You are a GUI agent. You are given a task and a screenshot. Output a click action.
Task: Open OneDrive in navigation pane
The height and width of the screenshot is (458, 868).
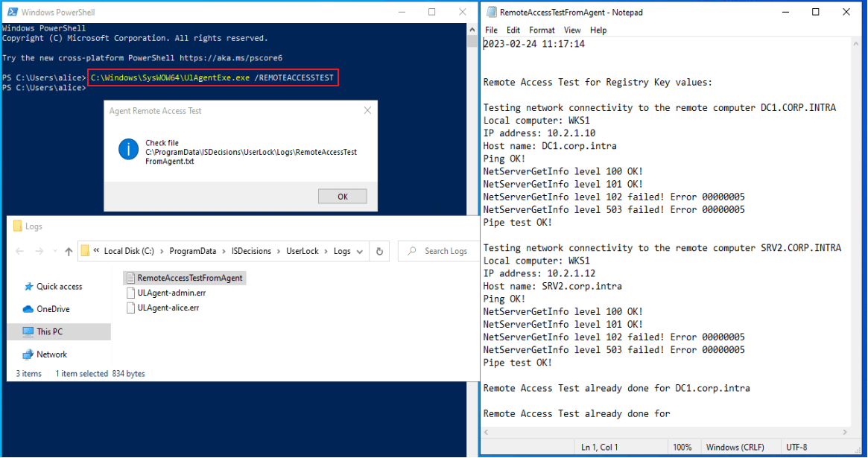53,309
